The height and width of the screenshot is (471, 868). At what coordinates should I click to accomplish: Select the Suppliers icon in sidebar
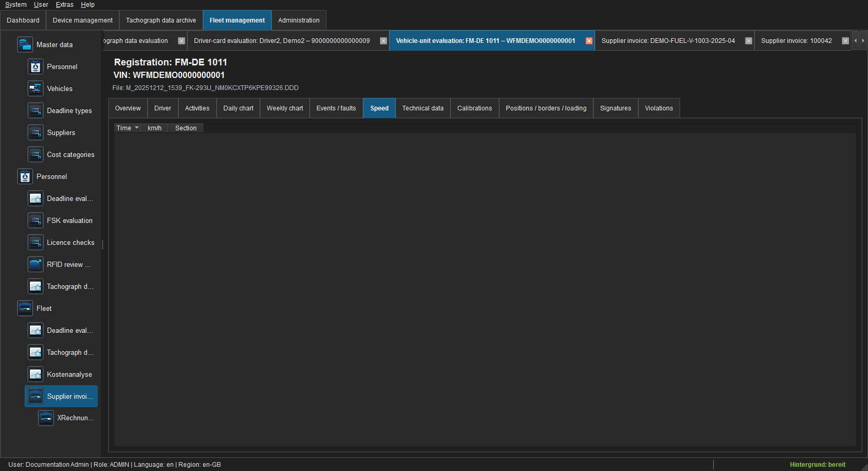pos(35,132)
